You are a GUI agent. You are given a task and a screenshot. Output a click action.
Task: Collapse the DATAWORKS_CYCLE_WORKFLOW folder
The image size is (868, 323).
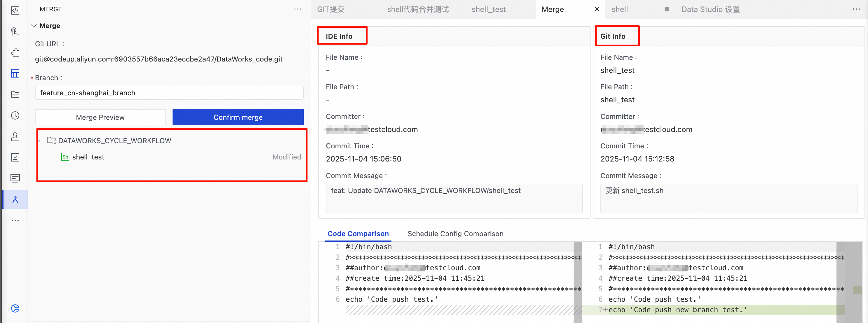click(39, 141)
